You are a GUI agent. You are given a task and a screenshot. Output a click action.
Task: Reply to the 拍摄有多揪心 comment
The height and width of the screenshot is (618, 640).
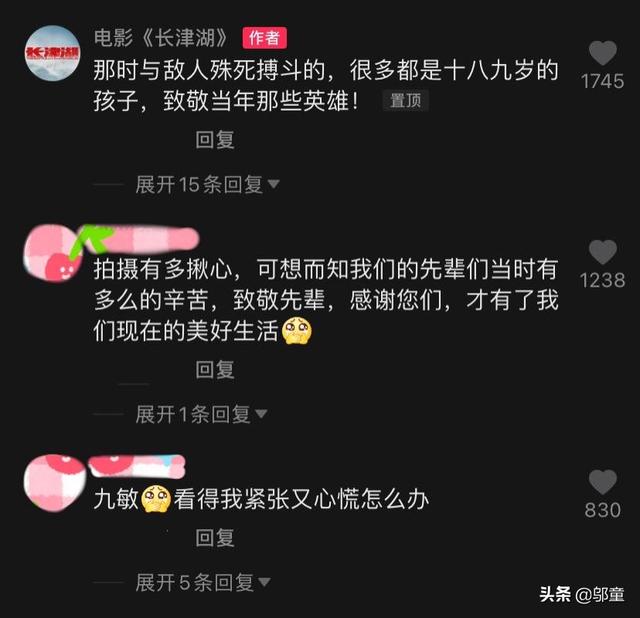(215, 369)
